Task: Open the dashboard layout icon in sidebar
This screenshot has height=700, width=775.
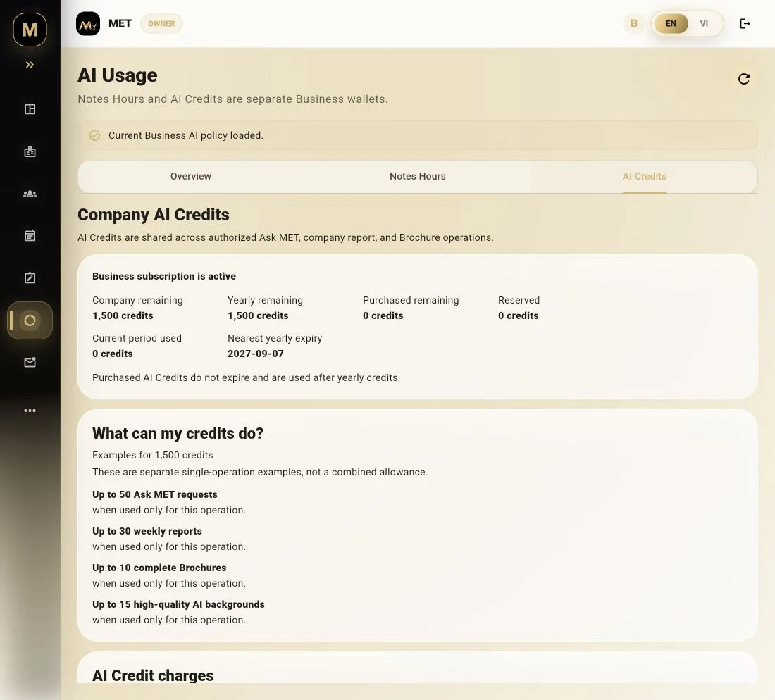Action: pyautogui.click(x=30, y=109)
